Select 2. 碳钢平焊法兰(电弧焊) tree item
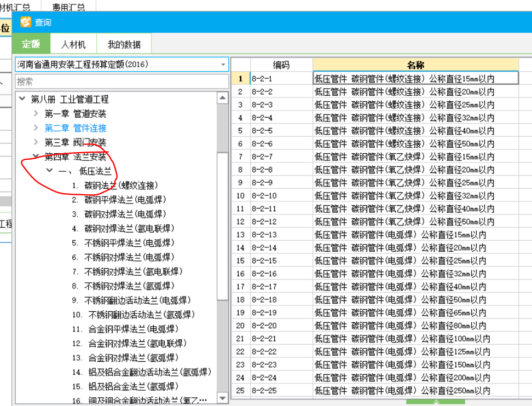This screenshot has width=532, height=406. tap(119, 200)
